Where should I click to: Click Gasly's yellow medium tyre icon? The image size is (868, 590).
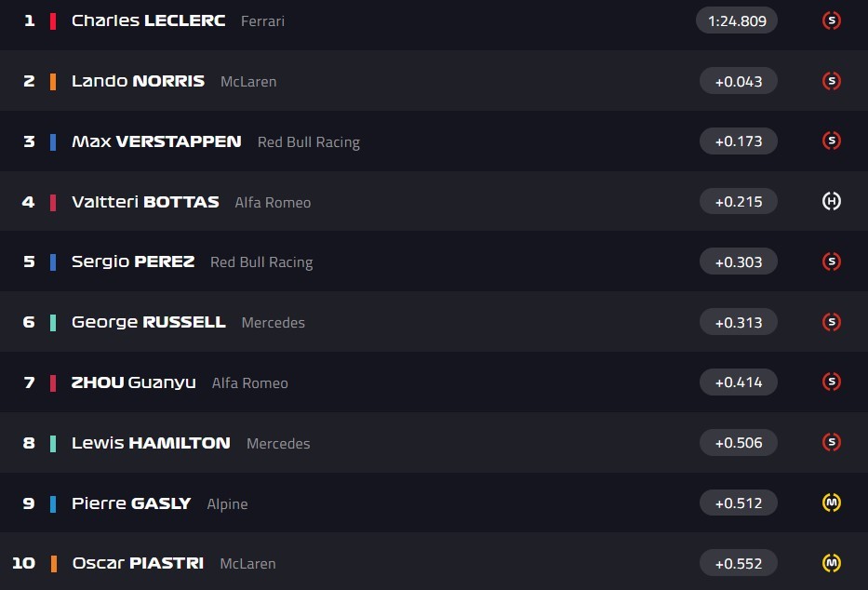(x=832, y=503)
